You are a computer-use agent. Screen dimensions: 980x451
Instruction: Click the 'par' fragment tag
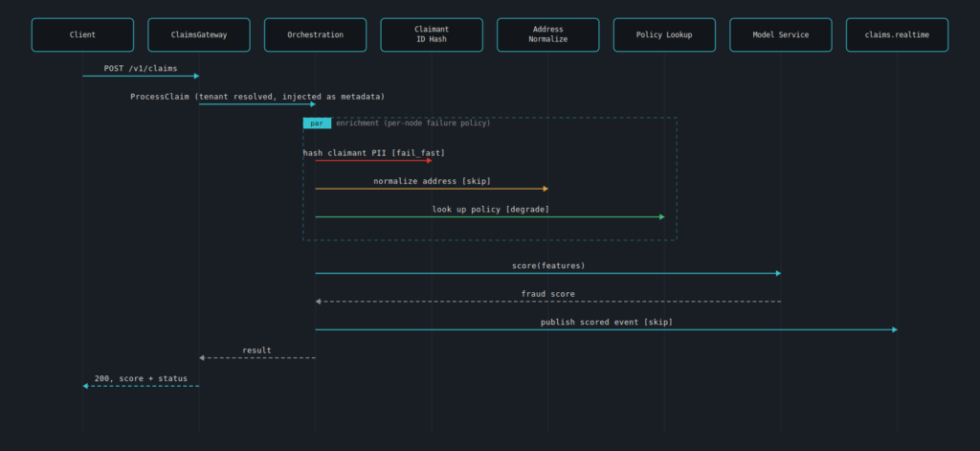(317, 124)
